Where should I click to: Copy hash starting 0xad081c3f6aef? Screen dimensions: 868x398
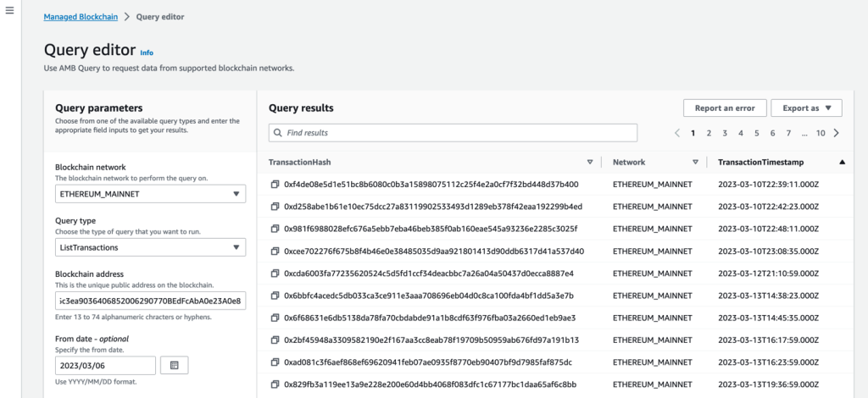275,362
